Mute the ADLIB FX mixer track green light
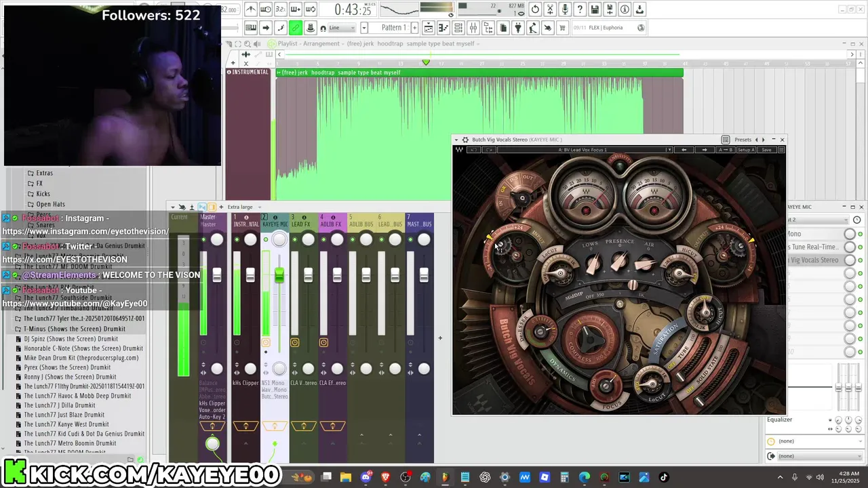 (x=323, y=240)
